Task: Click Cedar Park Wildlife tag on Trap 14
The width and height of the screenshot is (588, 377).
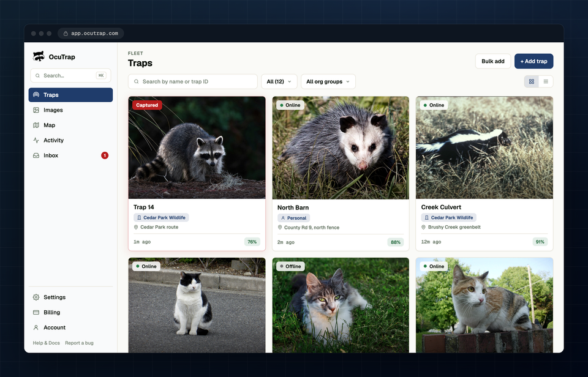Action: pyautogui.click(x=161, y=217)
